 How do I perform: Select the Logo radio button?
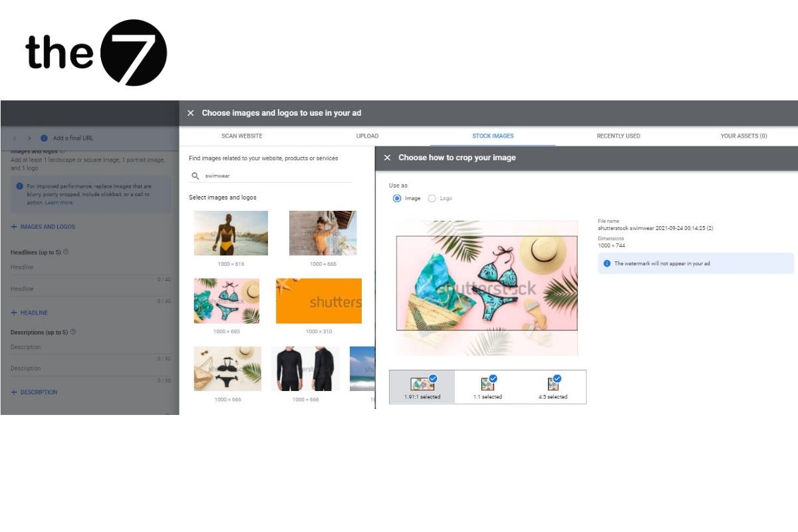432,198
